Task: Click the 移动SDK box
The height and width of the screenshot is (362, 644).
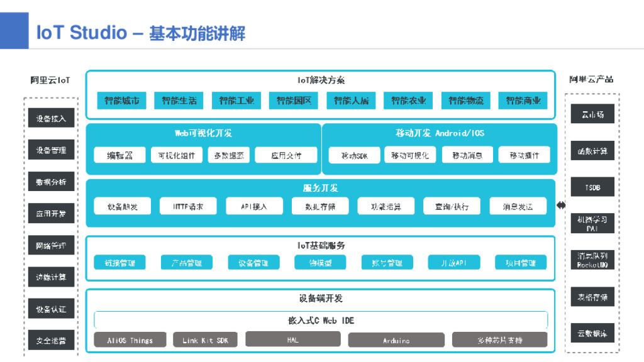Action: click(x=355, y=155)
